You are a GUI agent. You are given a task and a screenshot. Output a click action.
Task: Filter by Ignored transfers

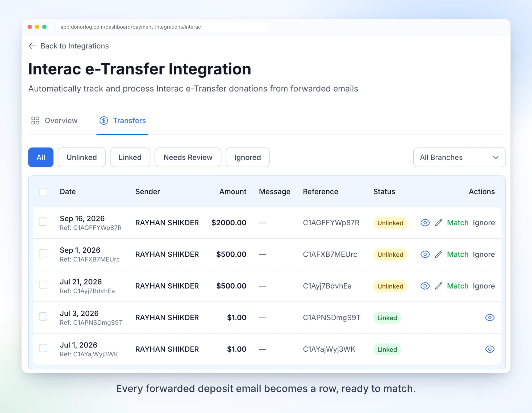(247, 157)
